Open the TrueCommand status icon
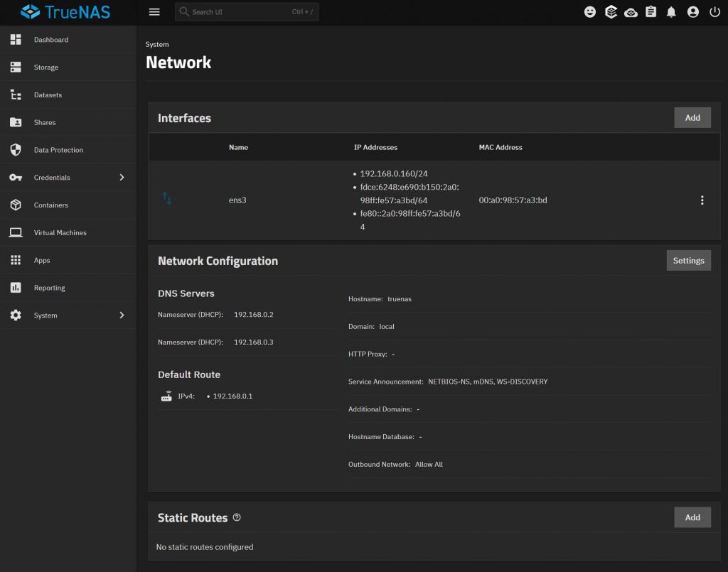Screen dimensions: 728x572 [x=611, y=12]
